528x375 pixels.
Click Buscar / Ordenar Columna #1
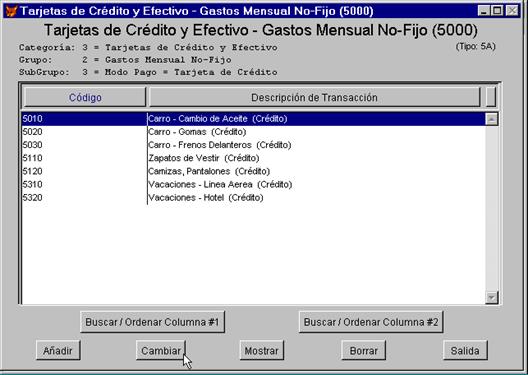click(152, 322)
